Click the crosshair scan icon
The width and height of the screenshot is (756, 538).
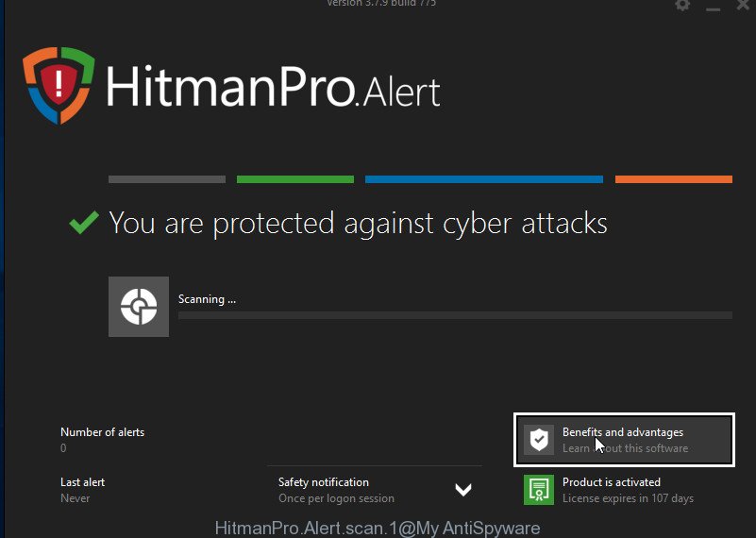pyautogui.click(x=139, y=307)
